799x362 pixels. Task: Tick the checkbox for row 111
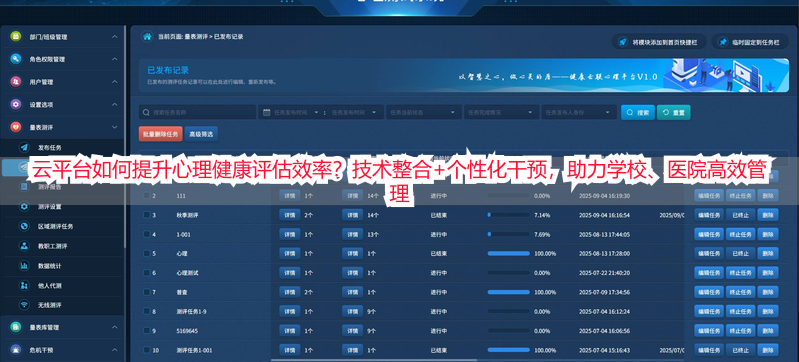click(x=147, y=195)
